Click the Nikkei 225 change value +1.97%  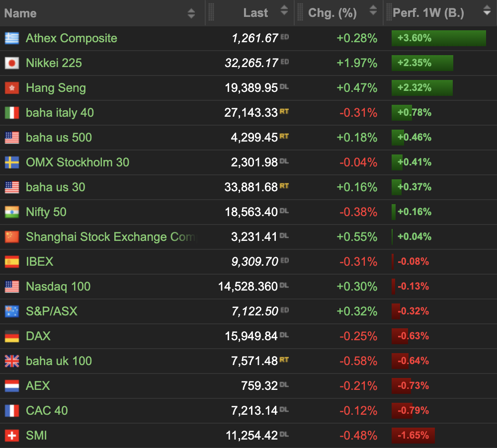coord(357,63)
